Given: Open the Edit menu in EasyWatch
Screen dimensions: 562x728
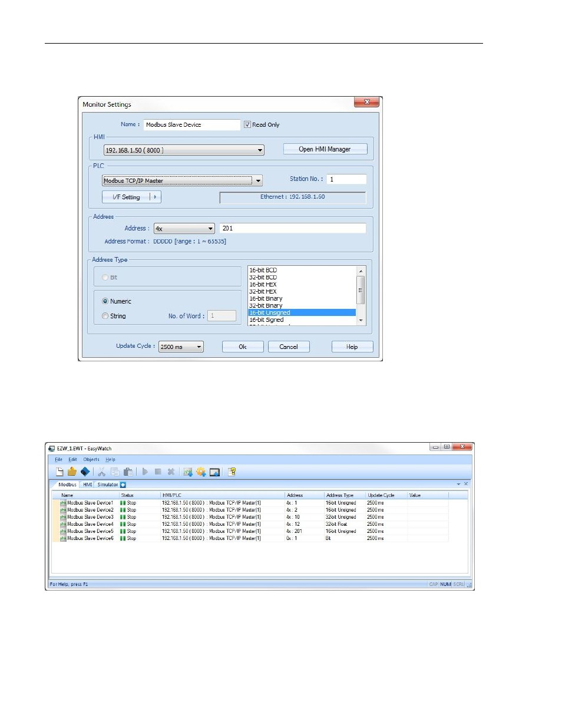Looking at the screenshot, I should tap(72, 459).
